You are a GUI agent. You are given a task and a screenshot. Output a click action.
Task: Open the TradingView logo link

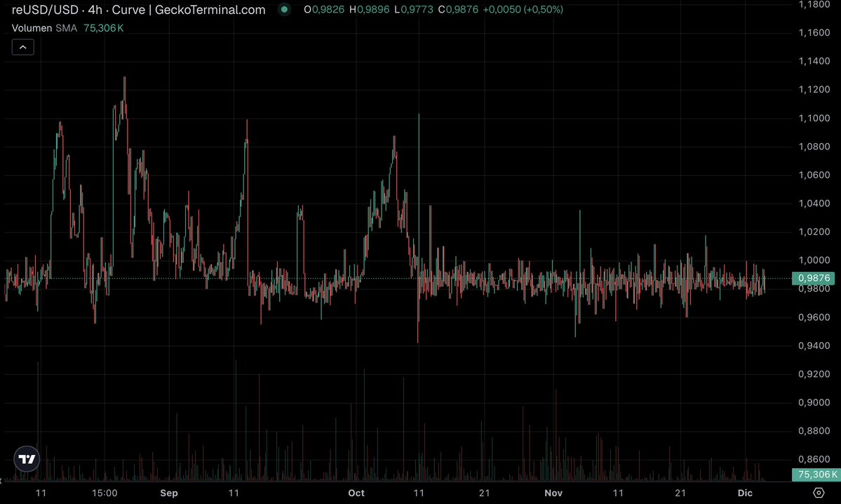pyautogui.click(x=27, y=459)
